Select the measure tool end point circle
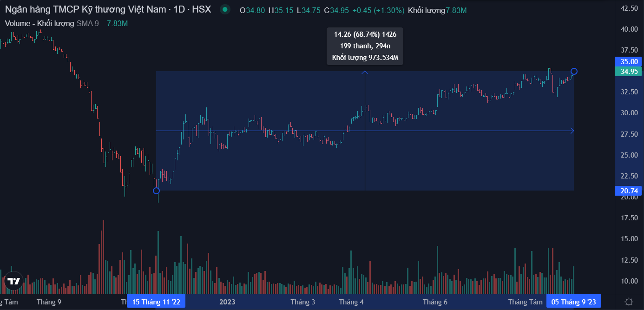This screenshot has width=644, height=310. 574,71
